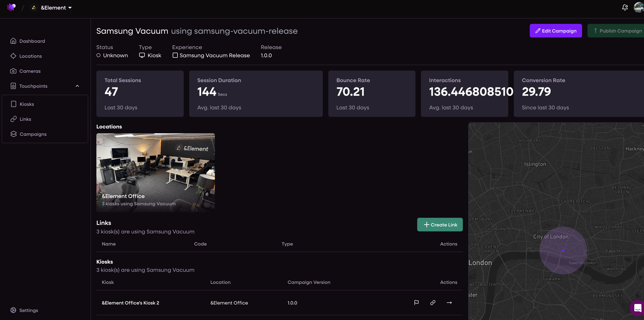Click the Unknown status circle indicator
Screen dimensions: 644x320
click(98, 55)
